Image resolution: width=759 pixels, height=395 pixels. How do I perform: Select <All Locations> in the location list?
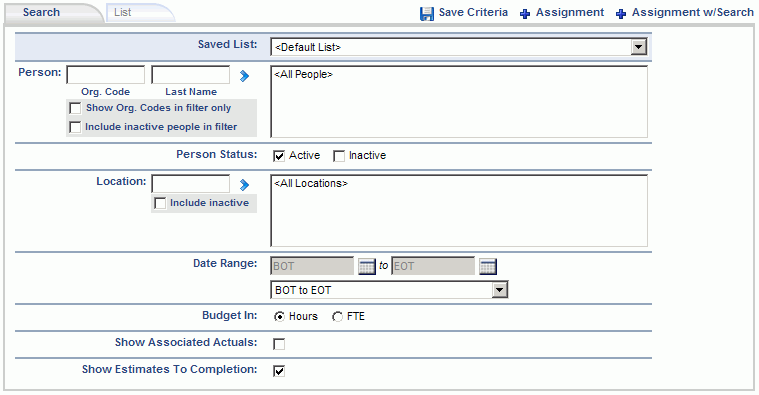click(311, 183)
